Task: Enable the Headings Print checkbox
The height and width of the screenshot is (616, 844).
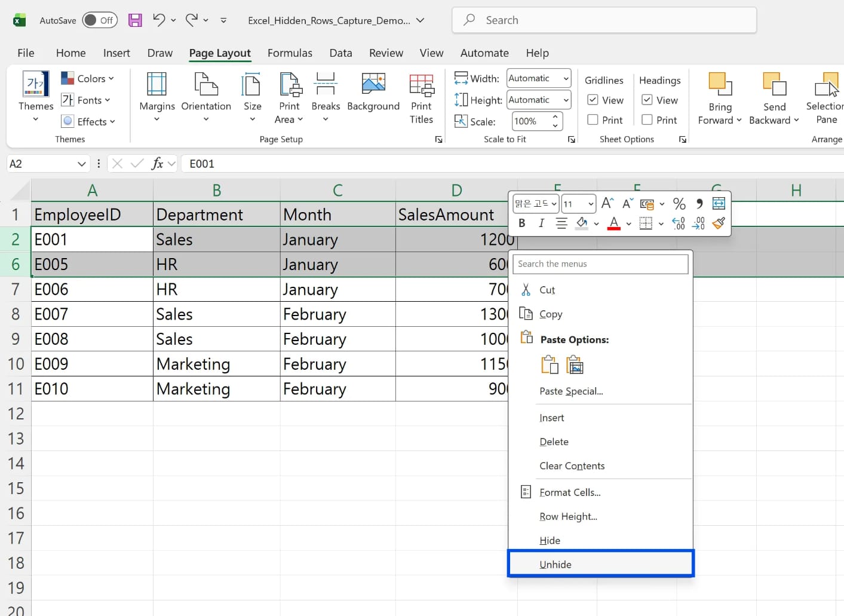Action: coord(647,120)
